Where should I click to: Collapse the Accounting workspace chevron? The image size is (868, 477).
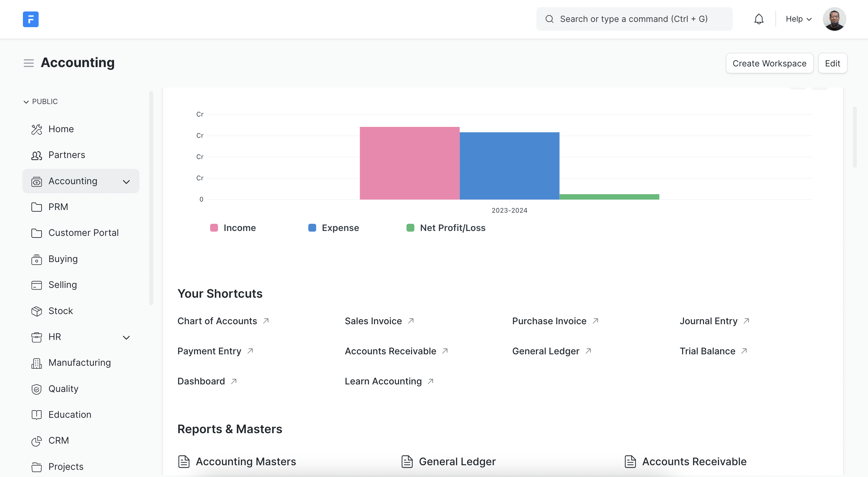126,182
